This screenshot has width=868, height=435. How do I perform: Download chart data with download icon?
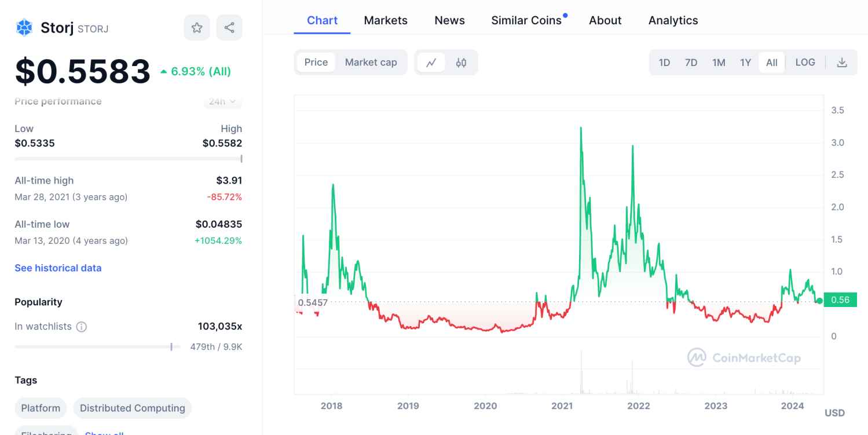click(842, 63)
